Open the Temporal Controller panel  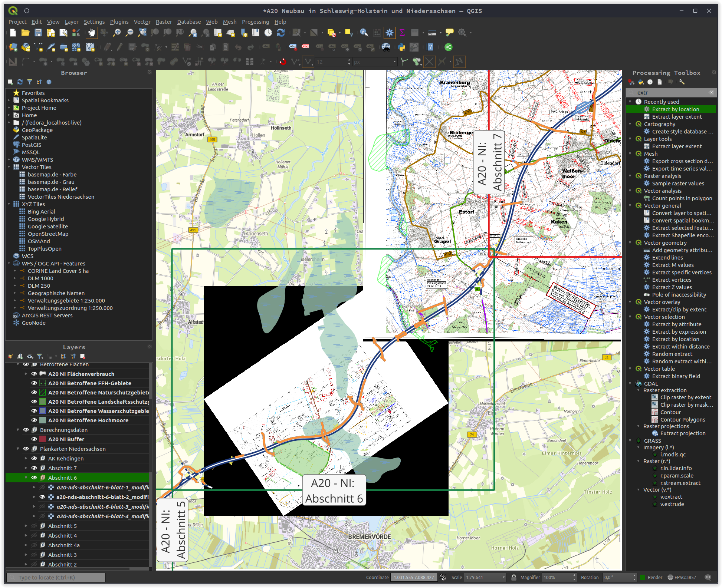[268, 33]
